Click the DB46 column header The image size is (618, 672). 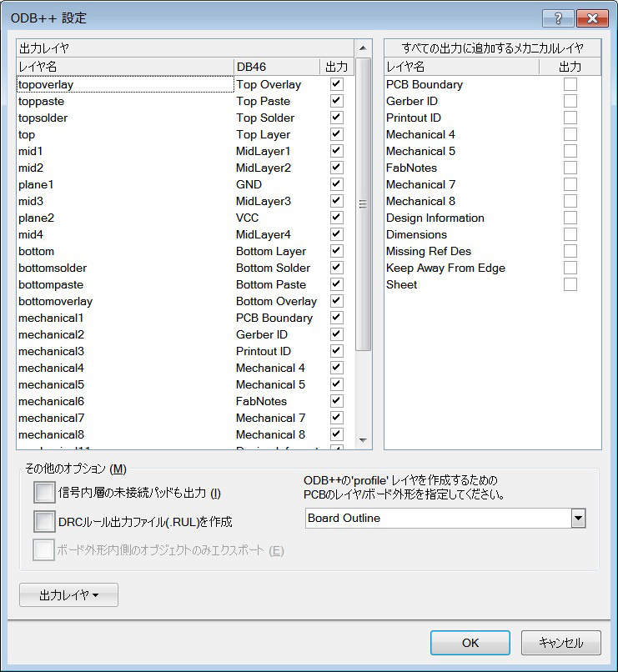(x=277, y=67)
